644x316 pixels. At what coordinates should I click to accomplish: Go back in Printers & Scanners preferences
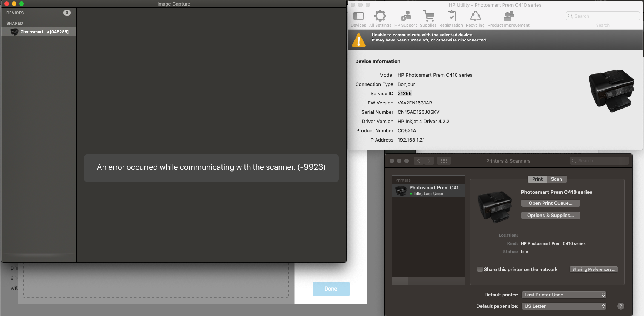point(419,161)
